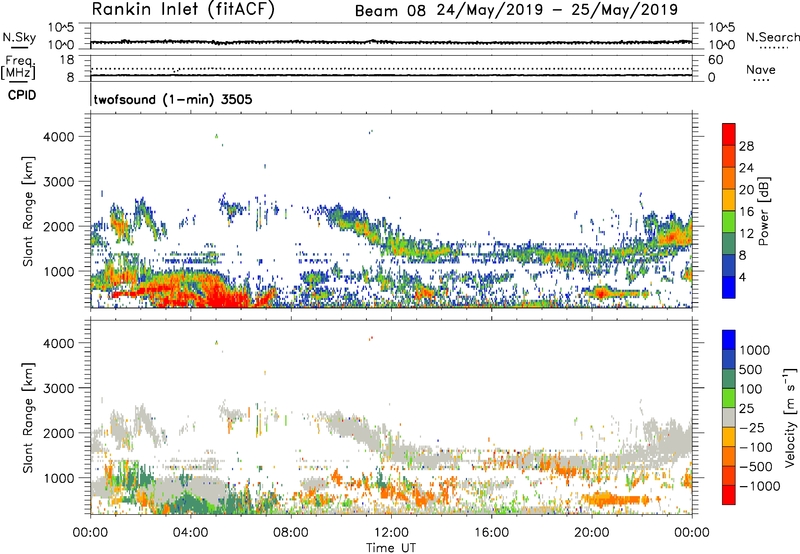
Task: Select the "twofsound (1-min) 3505" control program text
Action: tap(173, 99)
